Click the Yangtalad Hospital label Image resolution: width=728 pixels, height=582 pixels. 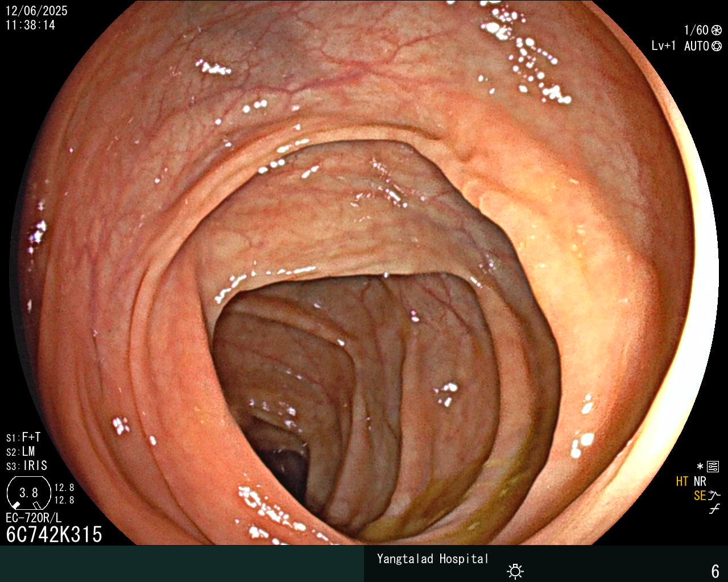coord(433,559)
